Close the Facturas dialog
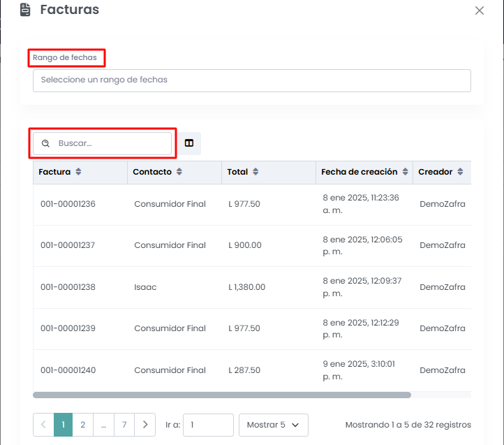 tap(479, 10)
